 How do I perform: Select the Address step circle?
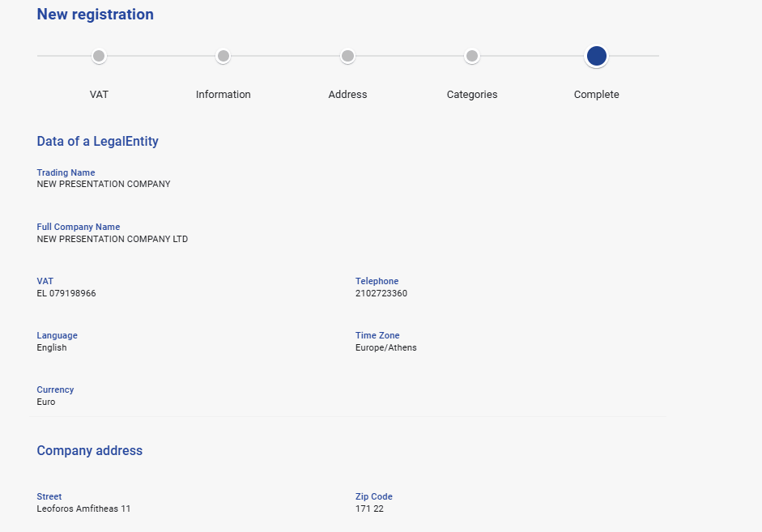[x=347, y=56]
